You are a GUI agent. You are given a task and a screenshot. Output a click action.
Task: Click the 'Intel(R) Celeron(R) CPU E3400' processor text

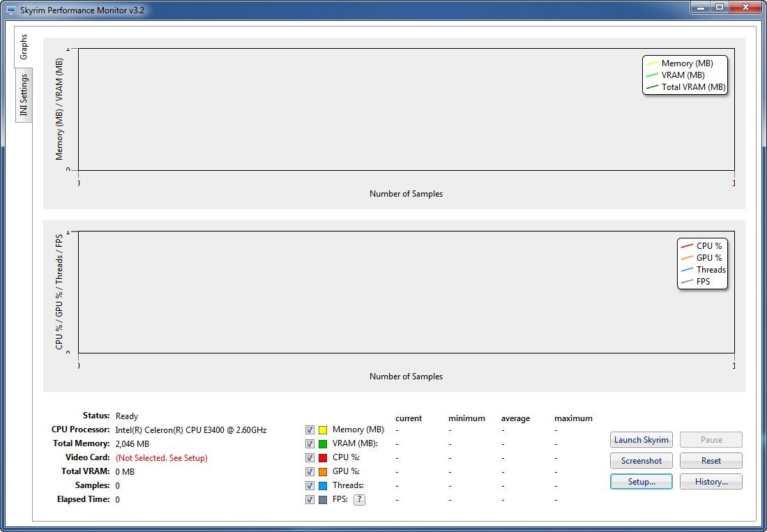(x=191, y=430)
